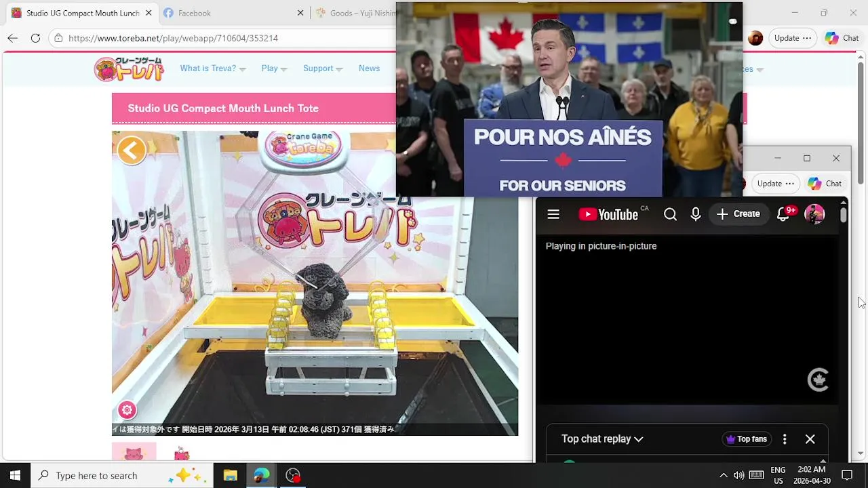Viewport: 868px width, 488px height.
Task: Open the Windows notification center
Action: coord(847,475)
